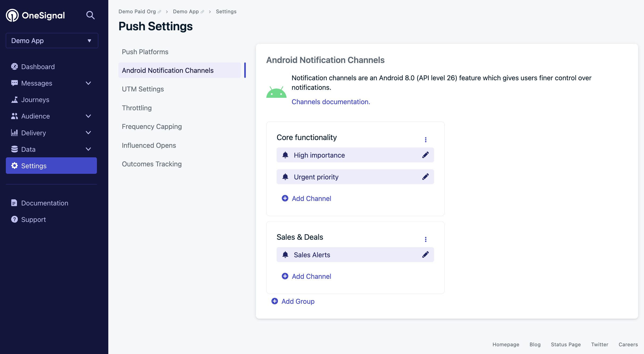Click Settings breadcrumb
This screenshot has height=354, width=644.
coord(226,11)
